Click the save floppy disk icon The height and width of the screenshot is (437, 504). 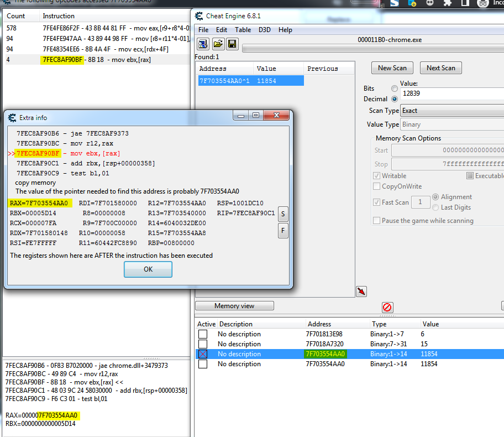232,44
